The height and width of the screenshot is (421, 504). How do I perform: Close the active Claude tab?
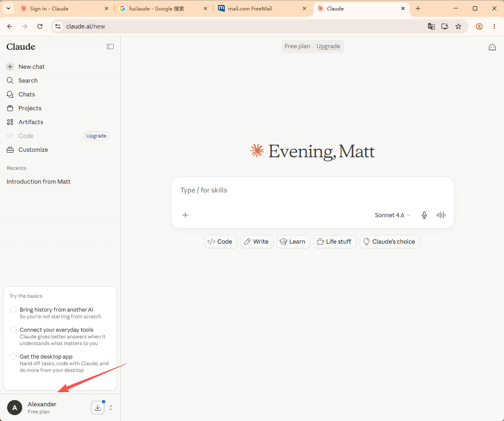(403, 8)
